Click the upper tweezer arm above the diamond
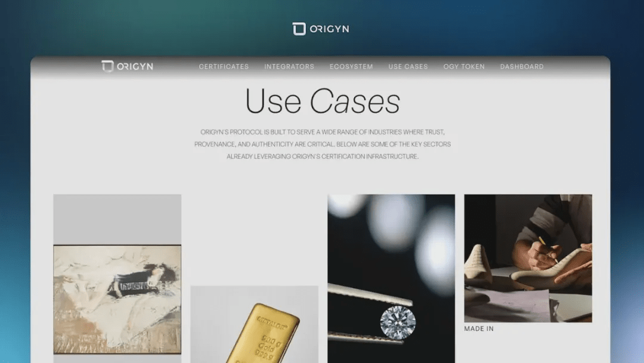644x363 pixels. (370, 295)
